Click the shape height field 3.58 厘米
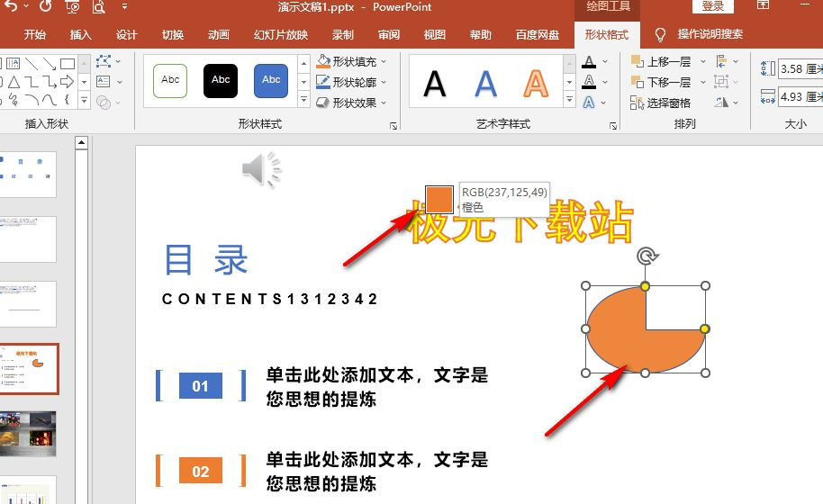 point(800,68)
